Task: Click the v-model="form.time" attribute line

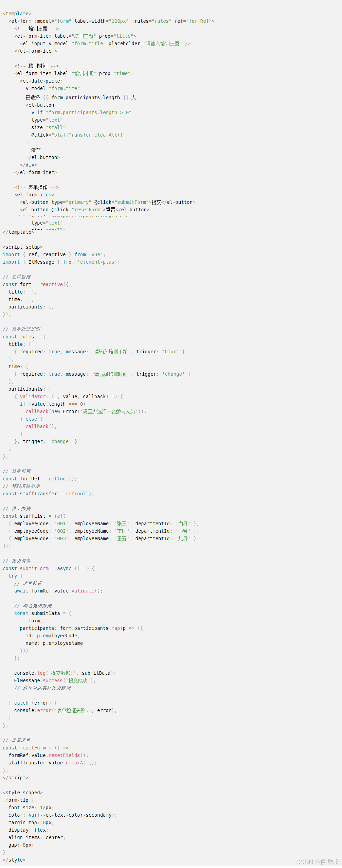Action: (x=53, y=88)
